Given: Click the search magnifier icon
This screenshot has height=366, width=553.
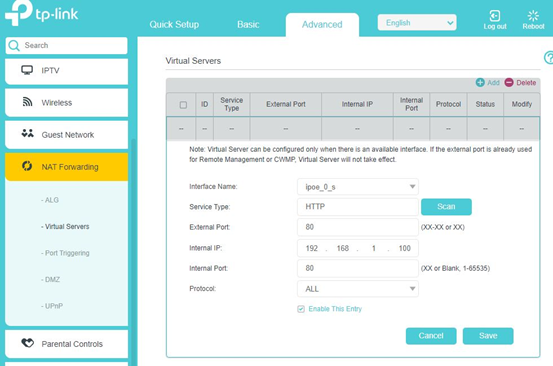Looking at the screenshot, I should click(x=14, y=45).
